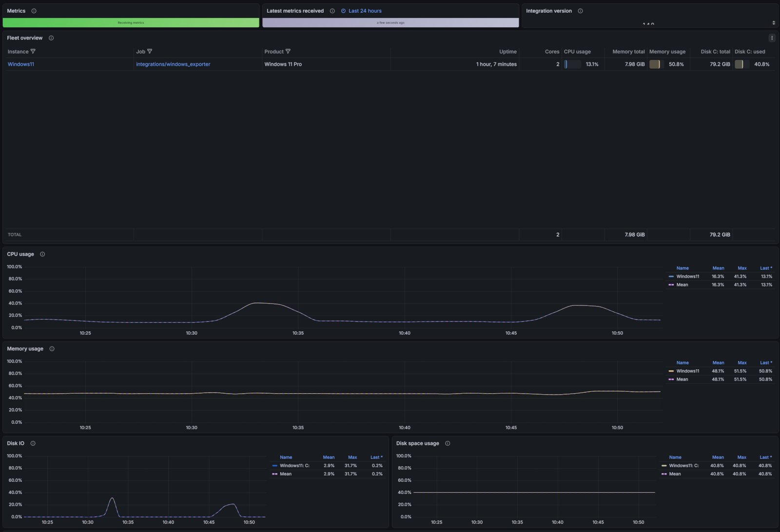Click the CPU usage panel info icon
This screenshot has width=780, height=532.
click(x=42, y=254)
